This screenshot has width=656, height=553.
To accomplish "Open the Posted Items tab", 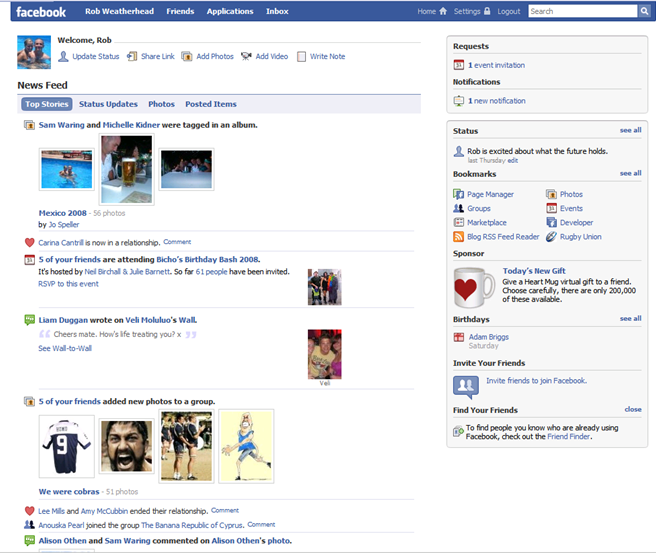I will tap(211, 104).
